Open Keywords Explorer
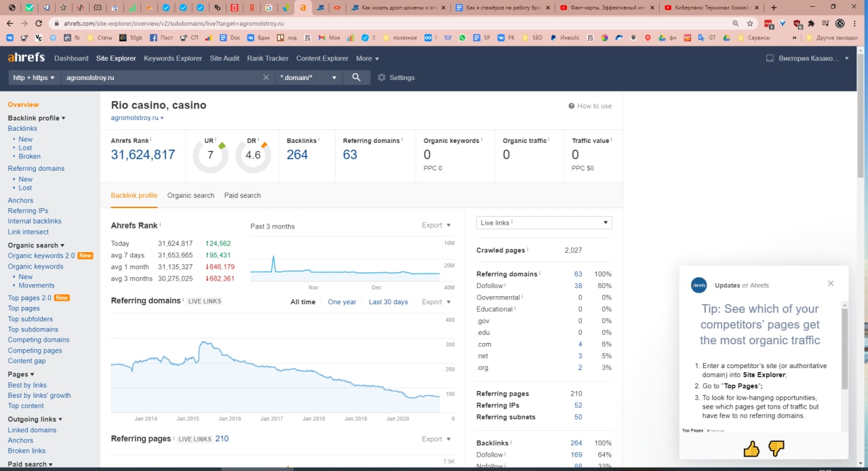Viewport: 868px width, 471px height. [x=173, y=58]
